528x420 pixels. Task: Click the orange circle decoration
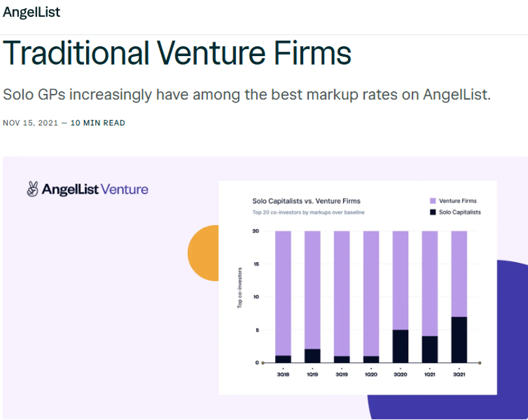click(x=203, y=253)
